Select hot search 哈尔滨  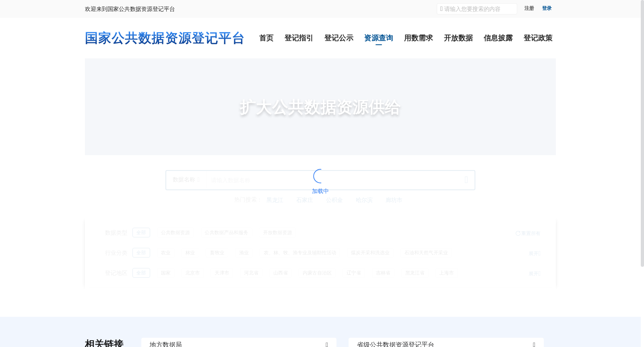coord(364,200)
